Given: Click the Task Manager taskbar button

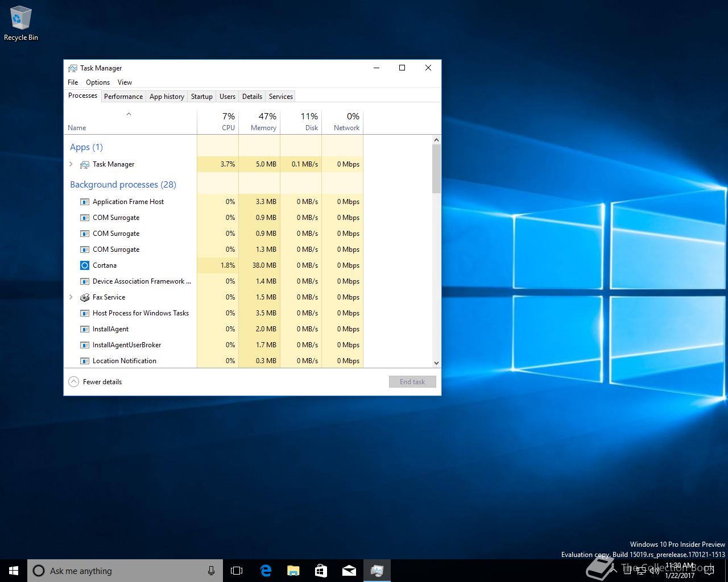Looking at the screenshot, I should click(377, 571).
